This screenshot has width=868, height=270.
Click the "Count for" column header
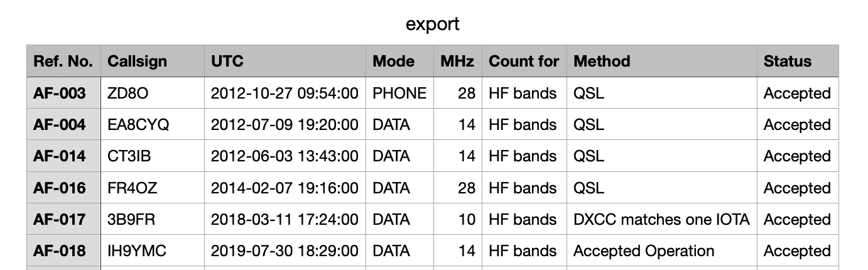coord(523,62)
